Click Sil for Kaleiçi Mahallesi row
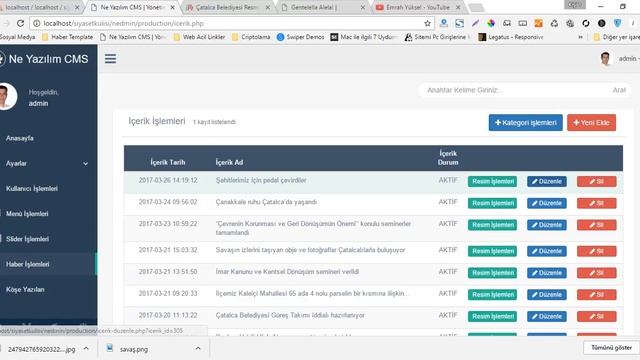The height and width of the screenshot is (360, 640). [596, 294]
